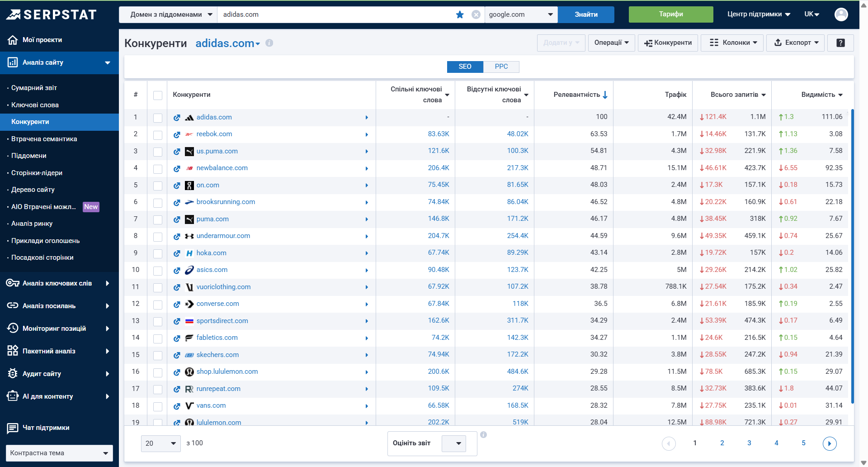Open the user profile avatar icon
The image size is (868, 467).
tap(841, 14)
